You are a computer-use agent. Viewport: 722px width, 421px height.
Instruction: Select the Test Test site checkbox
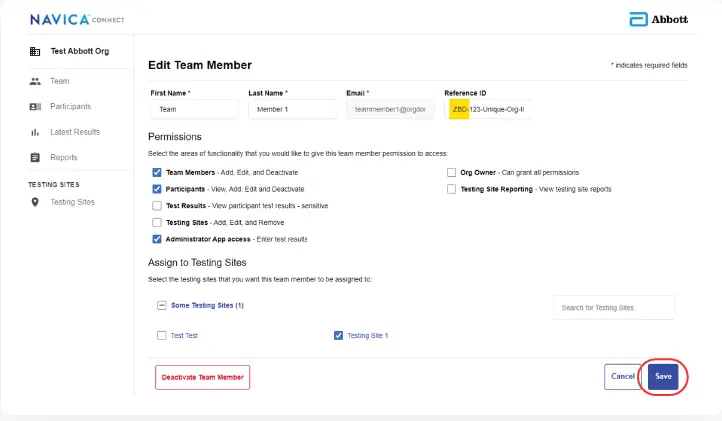tap(162, 336)
